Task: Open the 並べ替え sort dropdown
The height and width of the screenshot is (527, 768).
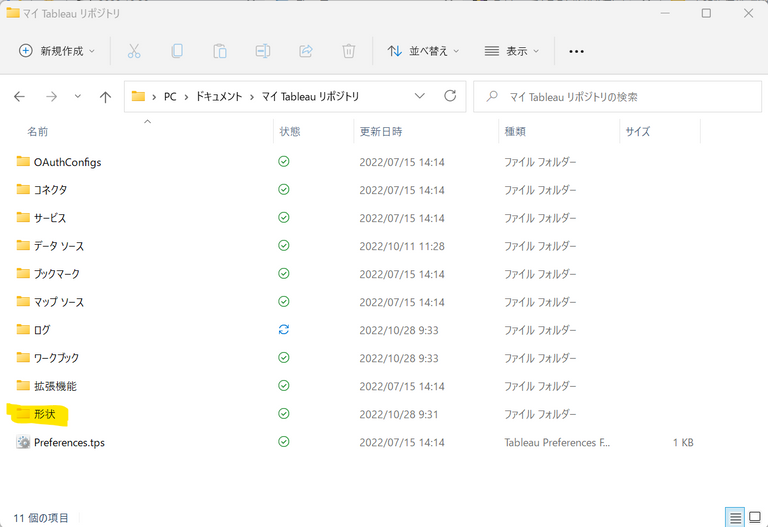Action: tap(423, 51)
